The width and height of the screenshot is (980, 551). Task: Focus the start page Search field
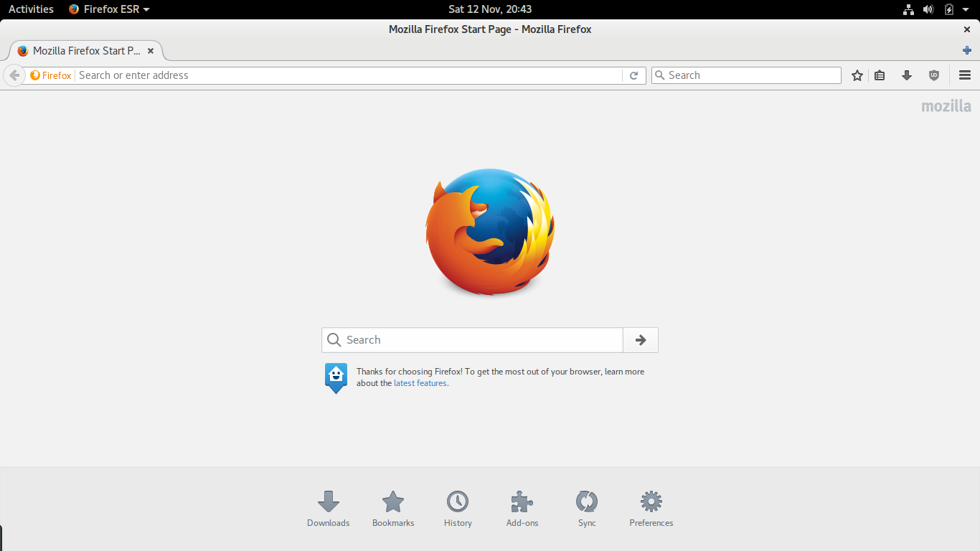pyautogui.click(x=472, y=340)
